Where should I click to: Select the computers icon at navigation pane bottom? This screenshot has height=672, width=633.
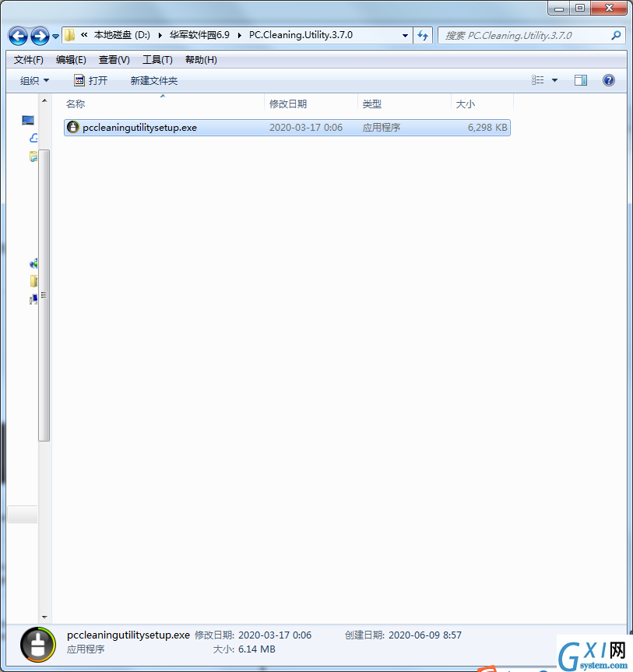coord(33,299)
